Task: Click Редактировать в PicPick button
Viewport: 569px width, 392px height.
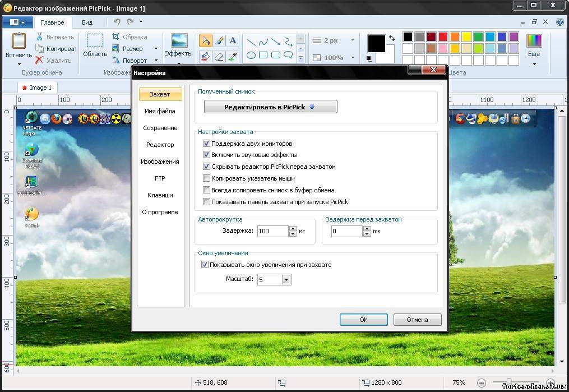Action: (x=270, y=107)
